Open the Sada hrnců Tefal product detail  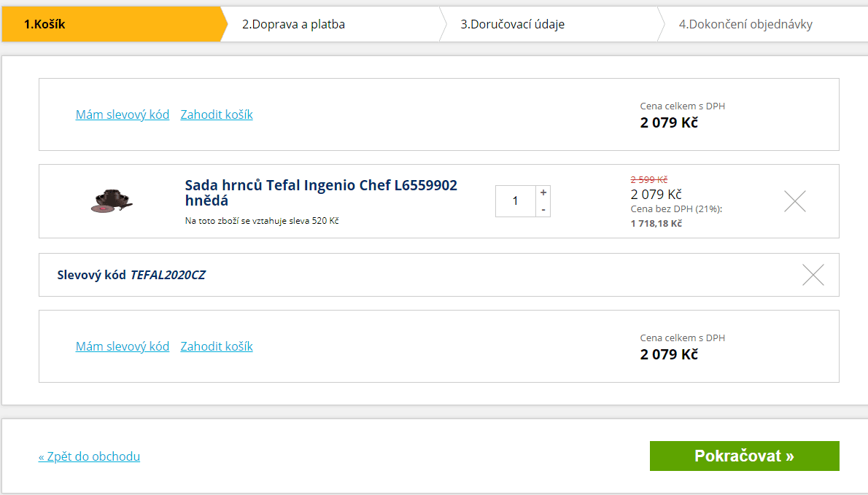coord(318,185)
